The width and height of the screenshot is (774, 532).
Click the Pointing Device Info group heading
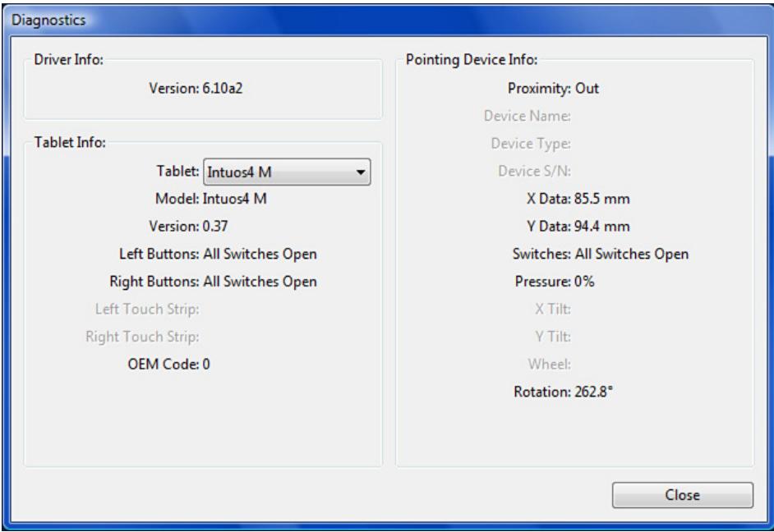pos(472,60)
